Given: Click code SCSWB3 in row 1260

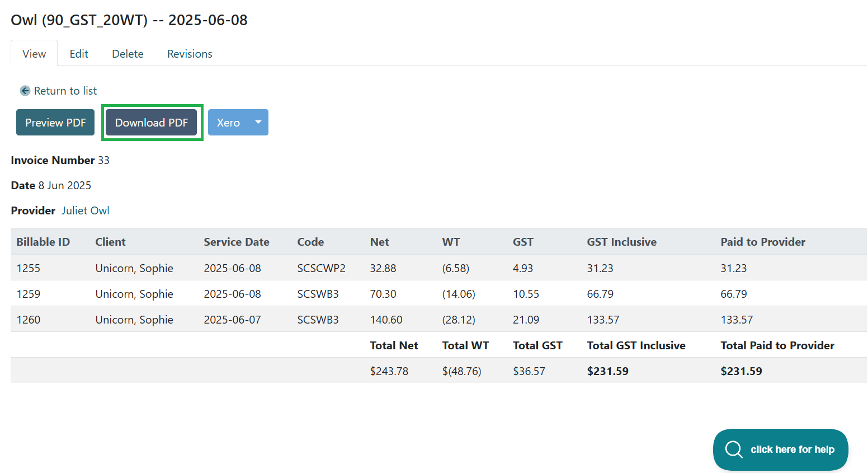Looking at the screenshot, I should tap(318, 320).
